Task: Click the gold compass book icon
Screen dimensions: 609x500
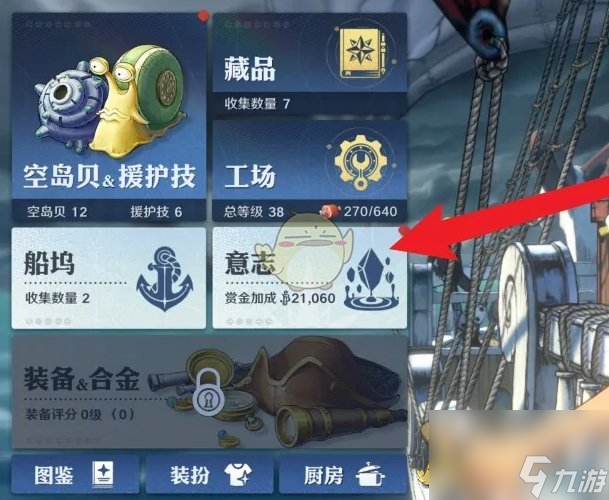Action: point(361,52)
